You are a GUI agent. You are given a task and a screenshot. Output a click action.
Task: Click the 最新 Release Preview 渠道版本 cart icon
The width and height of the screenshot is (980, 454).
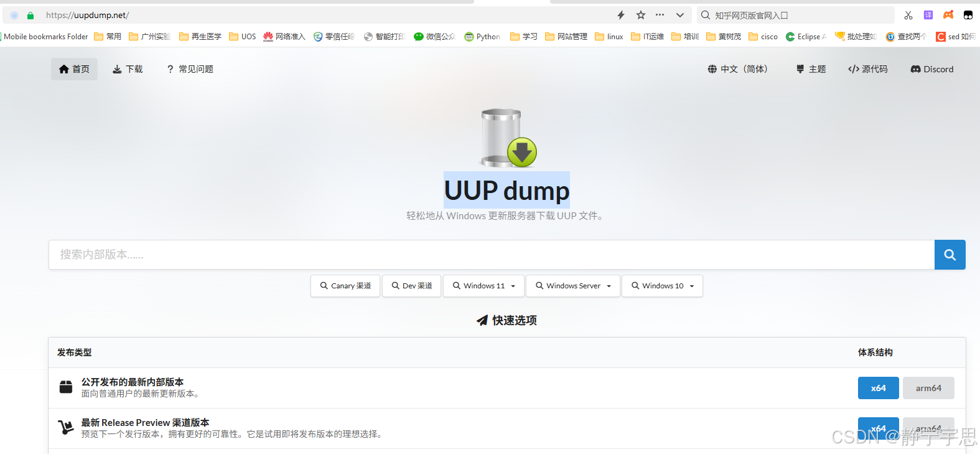pyautogui.click(x=66, y=427)
